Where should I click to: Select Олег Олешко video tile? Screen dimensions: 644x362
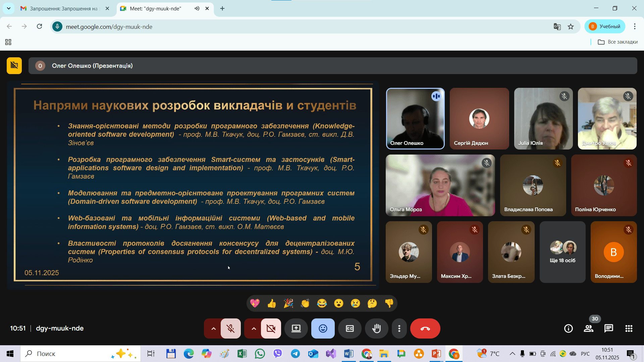[415, 119]
